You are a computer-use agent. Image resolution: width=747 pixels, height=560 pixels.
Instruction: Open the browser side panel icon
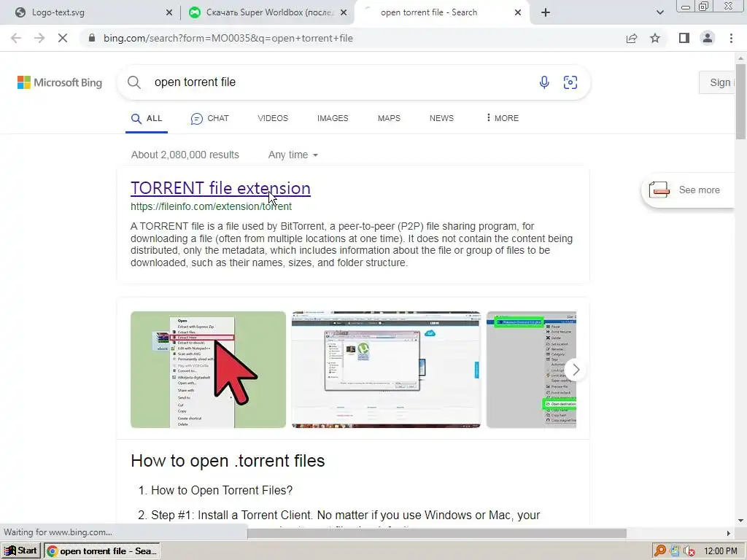pyautogui.click(x=684, y=38)
